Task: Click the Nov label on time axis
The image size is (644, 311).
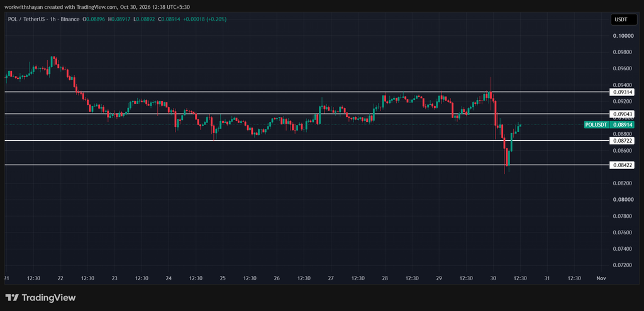Action: click(601, 278)
